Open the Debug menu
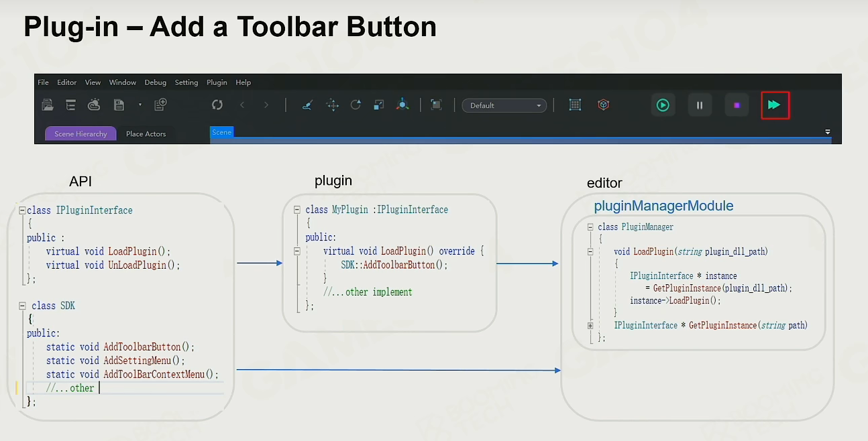Screen dimensions: 868x441 pos(155,82)
